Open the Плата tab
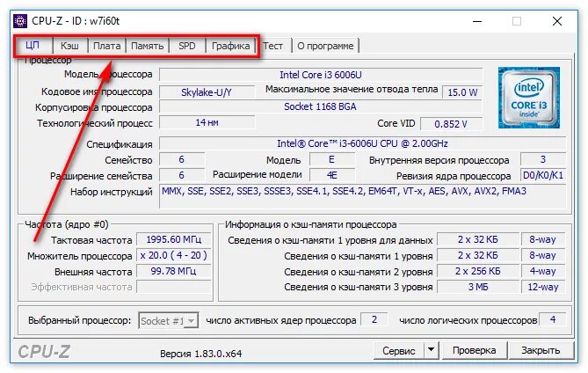The image size is (588, 373). [107, 46]
